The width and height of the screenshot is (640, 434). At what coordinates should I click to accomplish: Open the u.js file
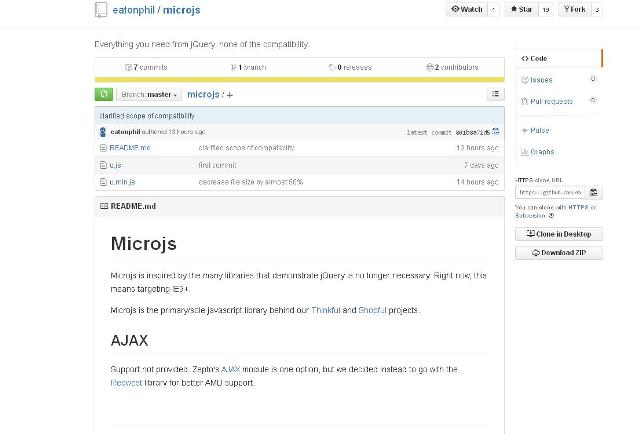[x=115, y=165]
